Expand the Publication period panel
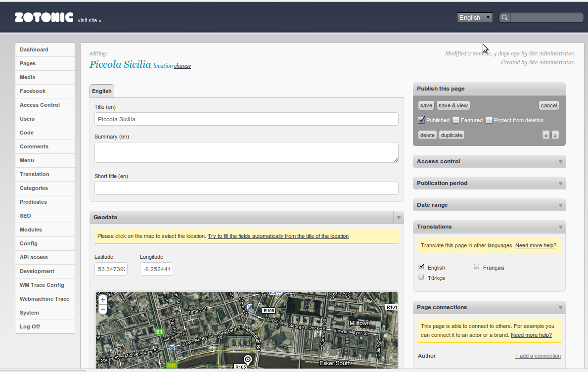The height and width of the screenshot is (372, 588). pos(560,184)
